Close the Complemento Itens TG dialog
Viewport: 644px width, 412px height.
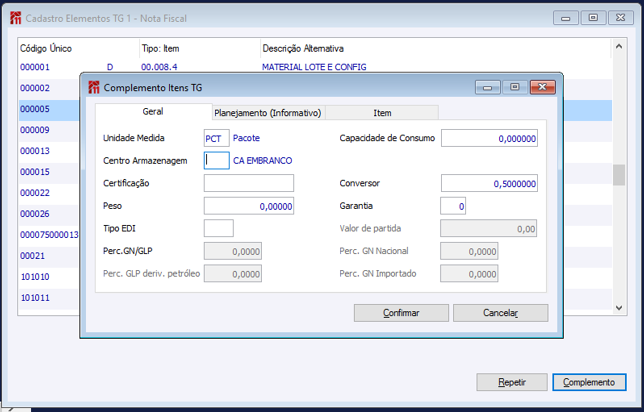(543, 87)
